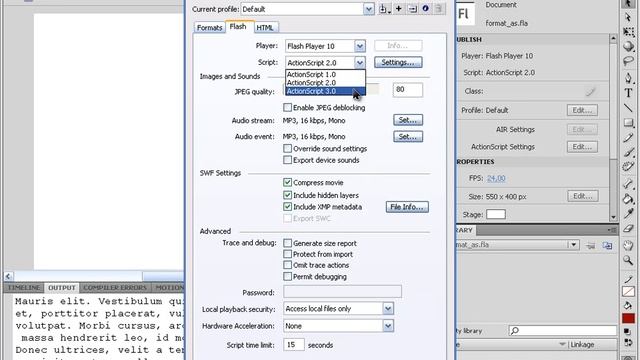Choose ActionScript 3.0 from list
The height and width of the screenshot is (360, 640).
pyautogui.click(x=325, y=91)
